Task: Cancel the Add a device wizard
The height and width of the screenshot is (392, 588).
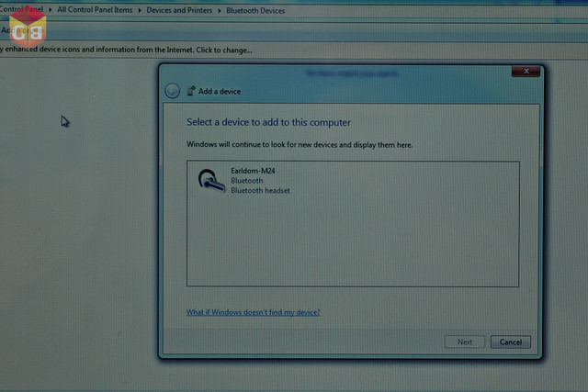Action: click(511, 342)
